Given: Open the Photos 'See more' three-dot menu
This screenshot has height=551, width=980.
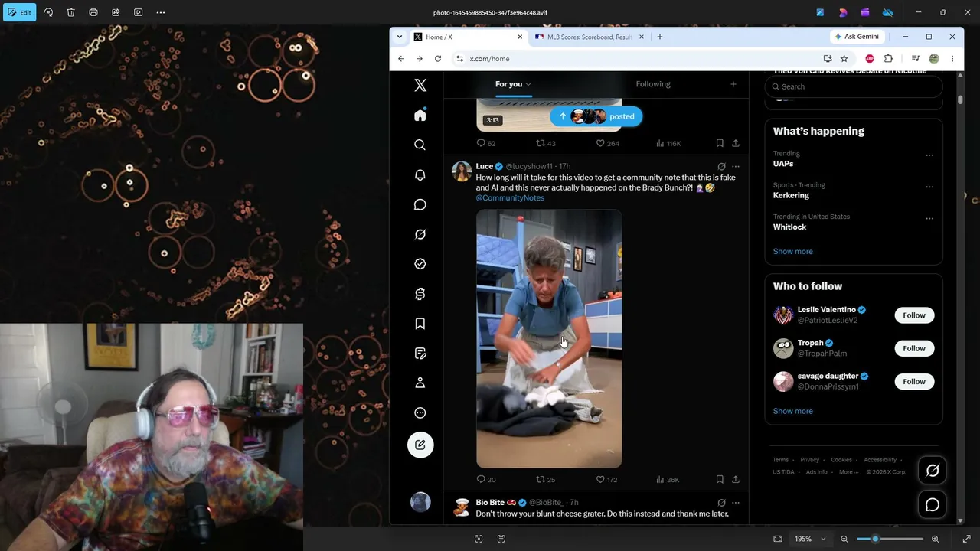Looking at the screenshot, I should 161,12.
